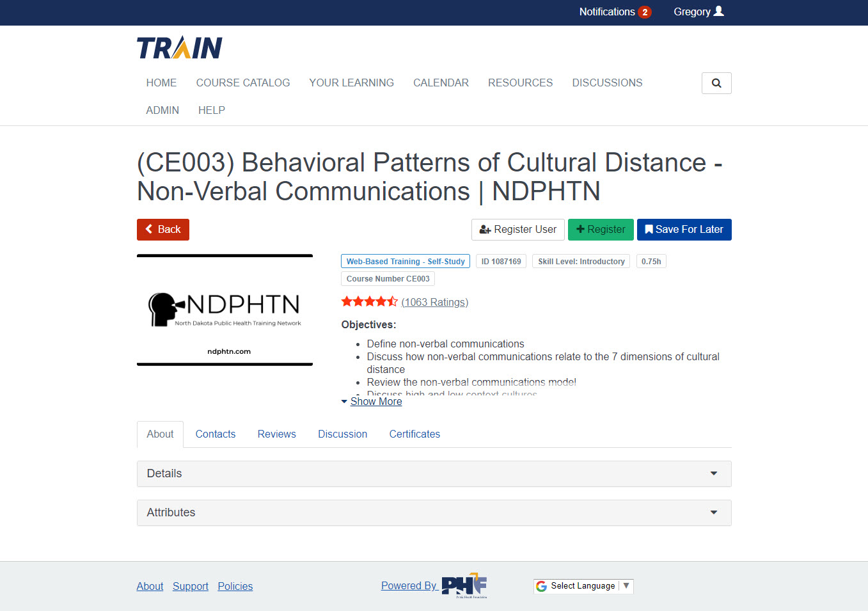Click the course title heading
This screenshot has height=611, width=868.
pos(430,177)
